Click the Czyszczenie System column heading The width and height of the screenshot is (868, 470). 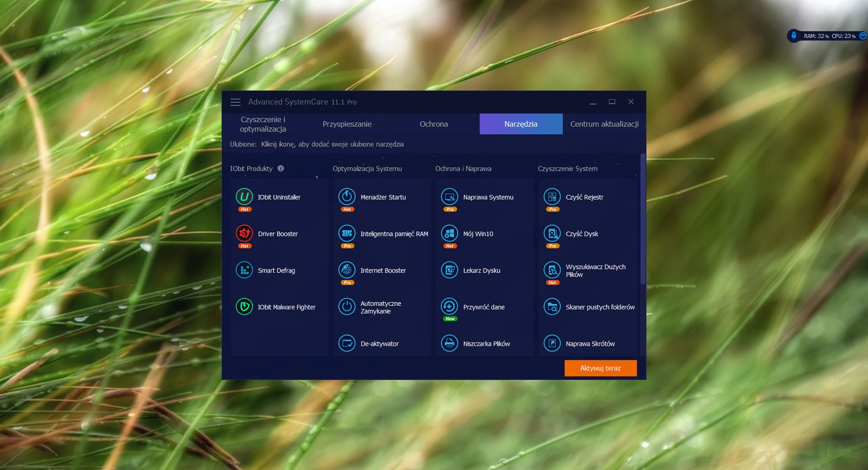point(568,169)
